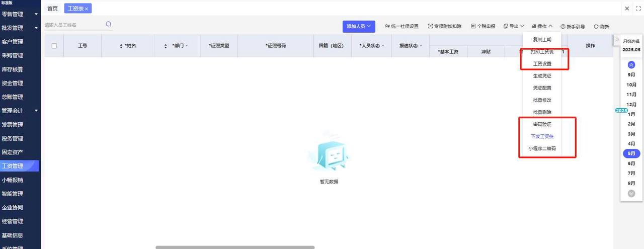This screenshot has height=249, width=644.
Task: Select the highlighted 5月 month
Action: (x=631, y=153)
